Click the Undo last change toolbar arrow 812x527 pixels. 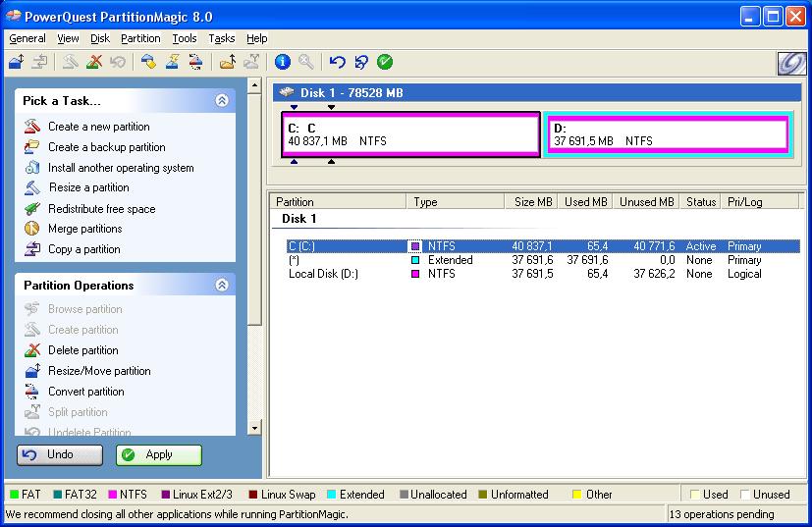[337, 62]
